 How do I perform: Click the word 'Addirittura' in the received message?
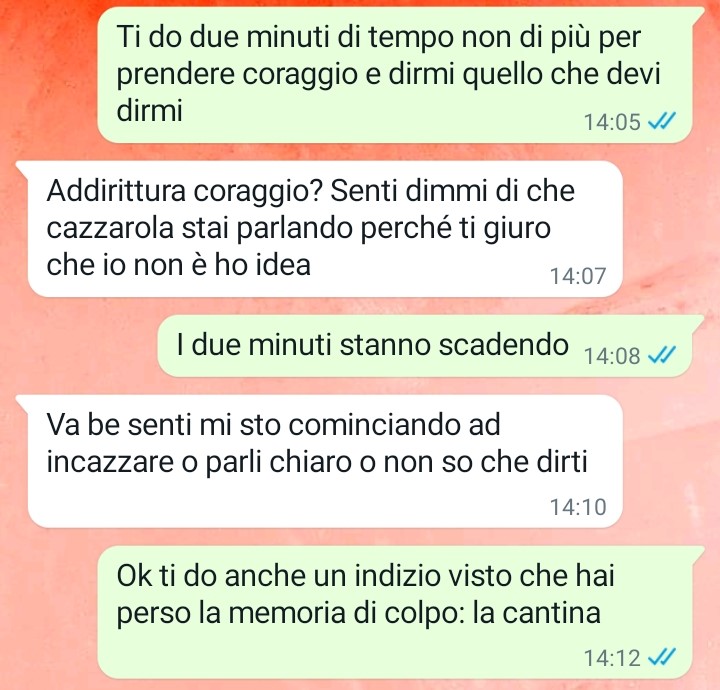coord(116,191)
